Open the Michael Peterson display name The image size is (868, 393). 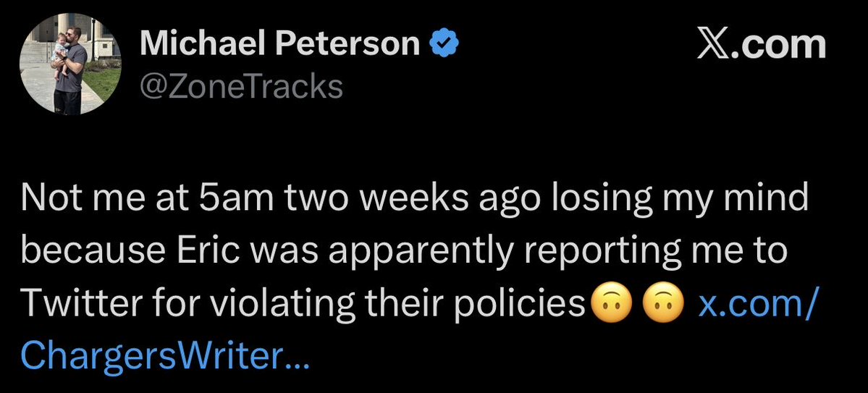click(x=280, y=43)
